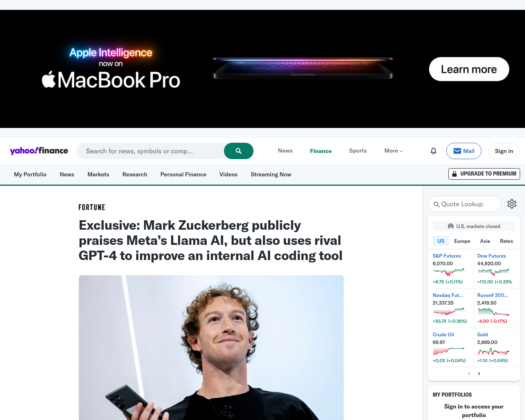
Task: Click the quote lookup settings gear
Action: pyautogui.click(x=512, y=204)
